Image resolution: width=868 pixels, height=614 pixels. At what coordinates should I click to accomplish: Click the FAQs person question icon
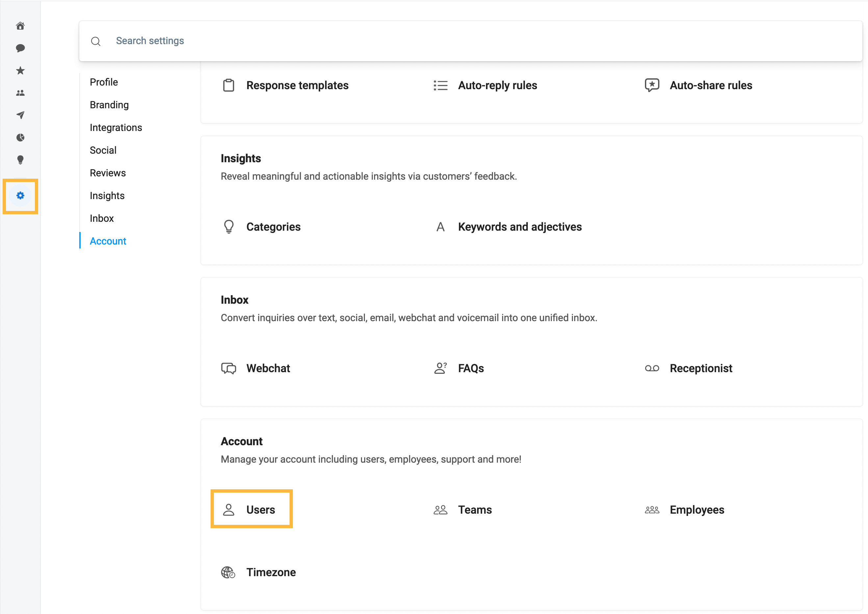441,368
